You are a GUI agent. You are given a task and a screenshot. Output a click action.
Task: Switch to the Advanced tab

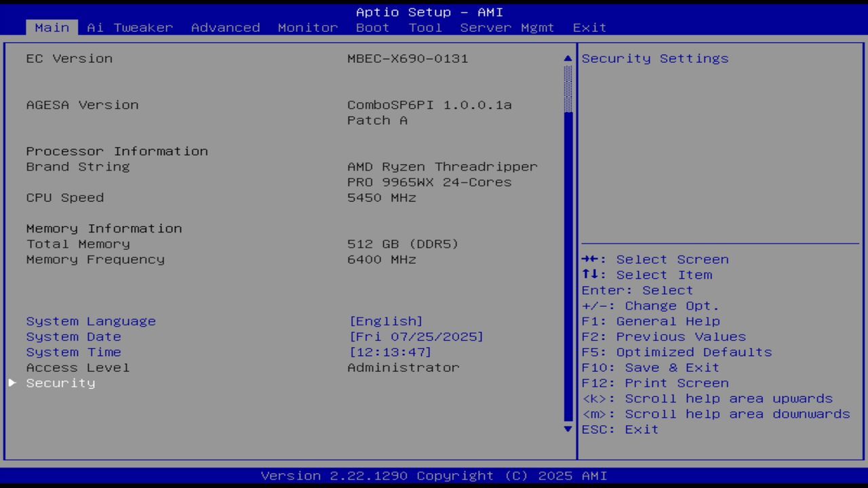pos(226,28)
